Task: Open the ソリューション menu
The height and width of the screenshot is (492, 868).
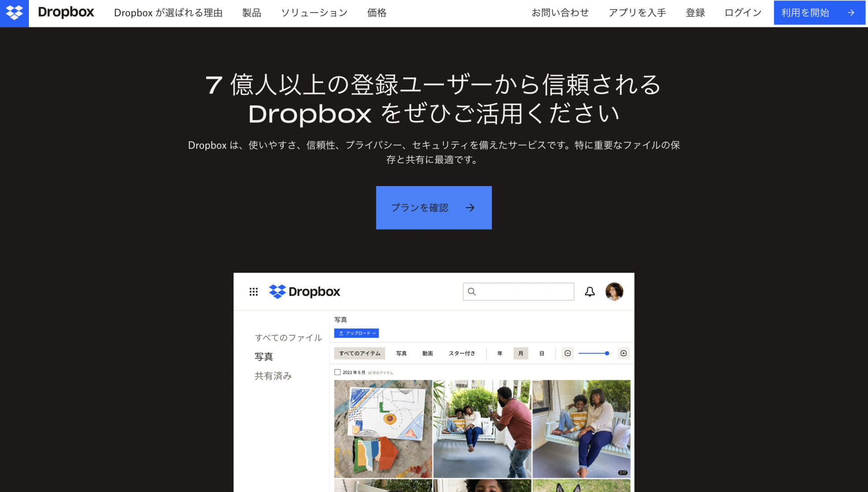Action: 314,13
